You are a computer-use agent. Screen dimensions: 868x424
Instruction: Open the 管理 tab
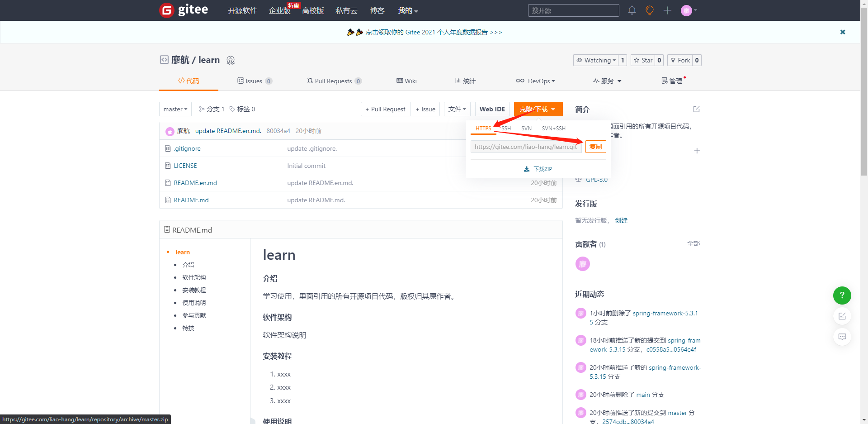[672, 81]
